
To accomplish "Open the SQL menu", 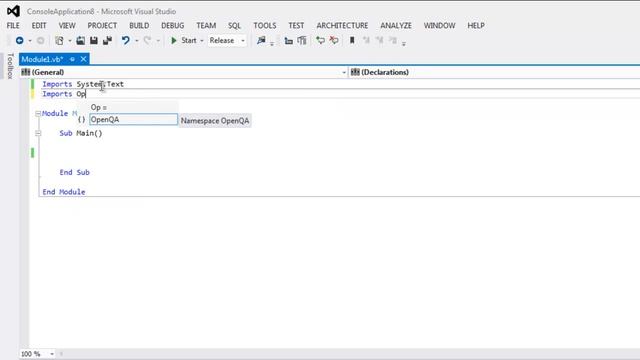I will [234, 25].
